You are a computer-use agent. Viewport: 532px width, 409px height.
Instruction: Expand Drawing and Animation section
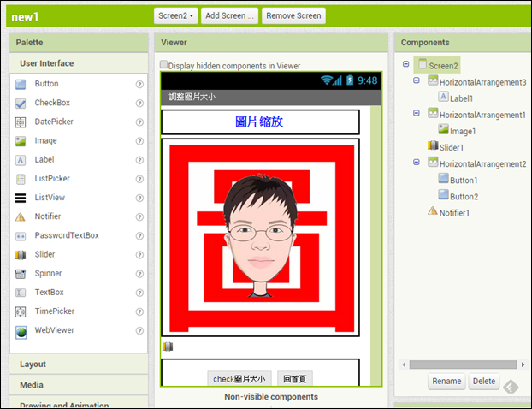click(79, 402)
